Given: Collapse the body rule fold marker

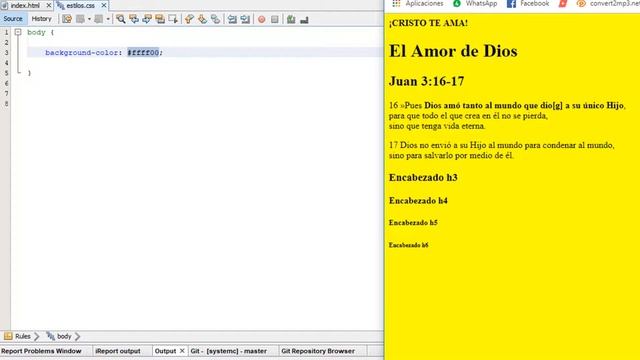Looking at the screenshot, I should [18, 32].
